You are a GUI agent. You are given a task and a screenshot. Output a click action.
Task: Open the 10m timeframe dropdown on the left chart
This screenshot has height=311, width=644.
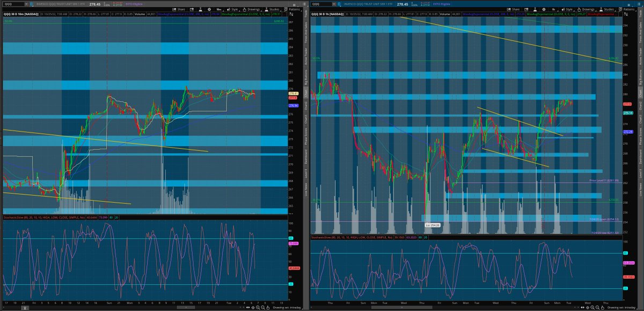pyautogui.click(x=221, y=9)
